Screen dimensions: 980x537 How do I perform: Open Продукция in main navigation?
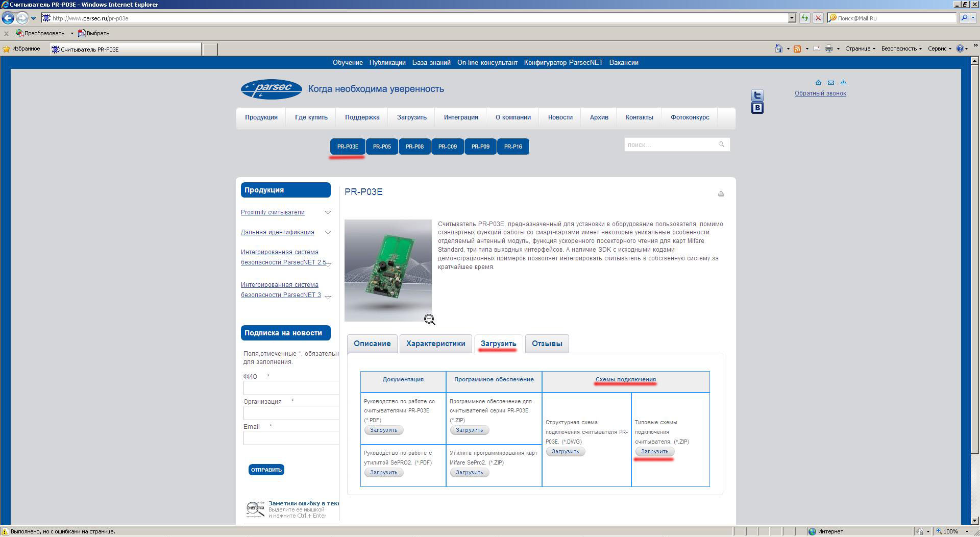(261, 117)
